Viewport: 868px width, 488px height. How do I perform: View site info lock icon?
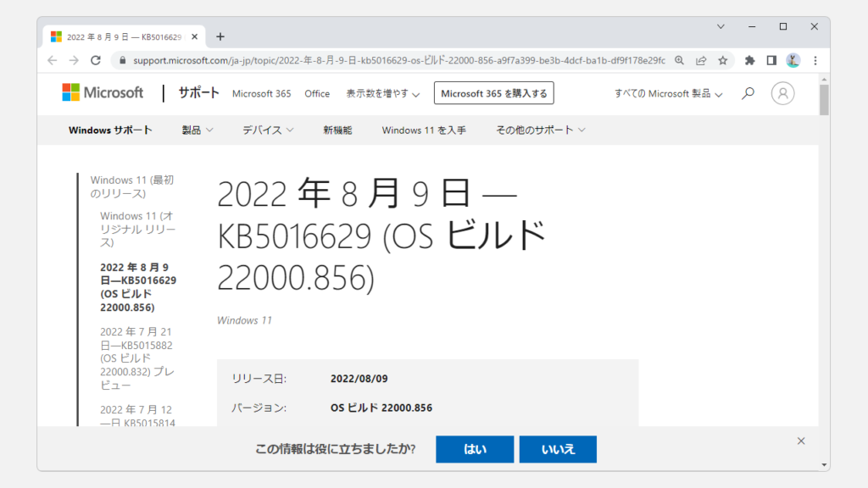pyautogui.click(x=122, y=60)
